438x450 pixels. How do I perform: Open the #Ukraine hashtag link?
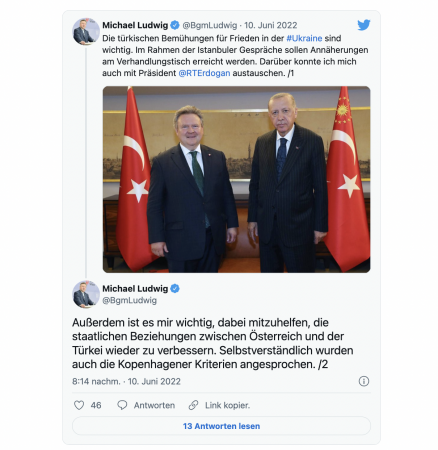coord(304,38)
